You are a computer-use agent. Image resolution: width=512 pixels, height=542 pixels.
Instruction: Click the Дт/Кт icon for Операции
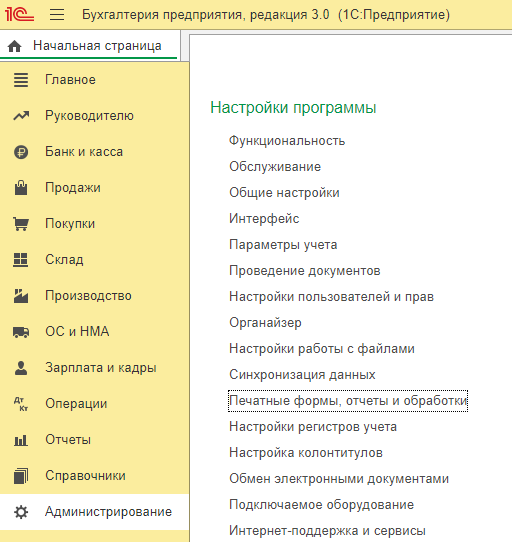point(21,404)
